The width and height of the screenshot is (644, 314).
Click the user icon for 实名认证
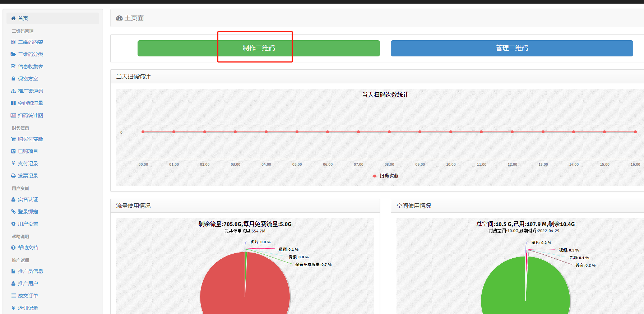[13, 199]
